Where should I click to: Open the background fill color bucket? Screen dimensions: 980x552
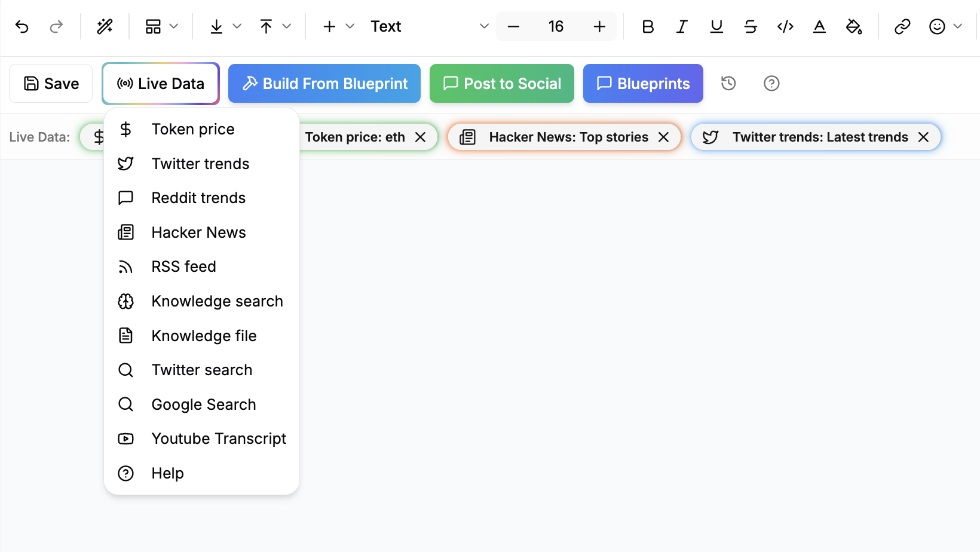coord(854,26)
